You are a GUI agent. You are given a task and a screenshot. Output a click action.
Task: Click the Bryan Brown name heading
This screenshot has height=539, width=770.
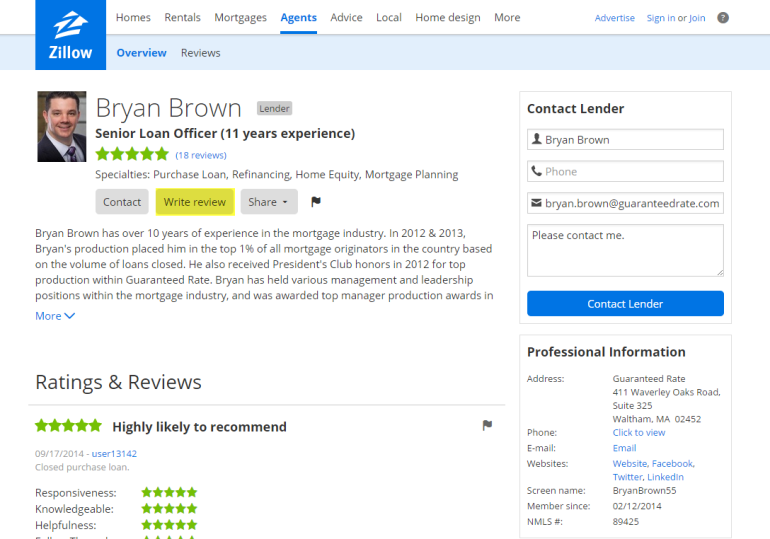click(168, 108)
